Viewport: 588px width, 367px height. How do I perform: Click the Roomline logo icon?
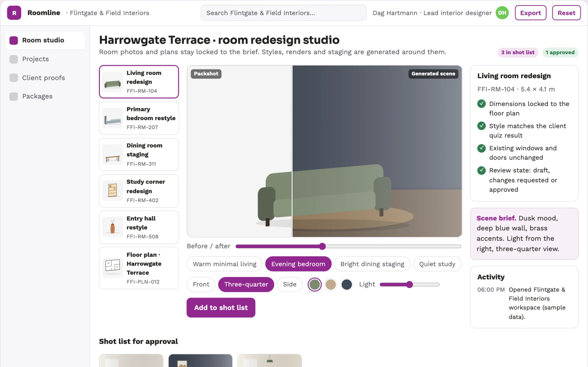coord(14,13)
